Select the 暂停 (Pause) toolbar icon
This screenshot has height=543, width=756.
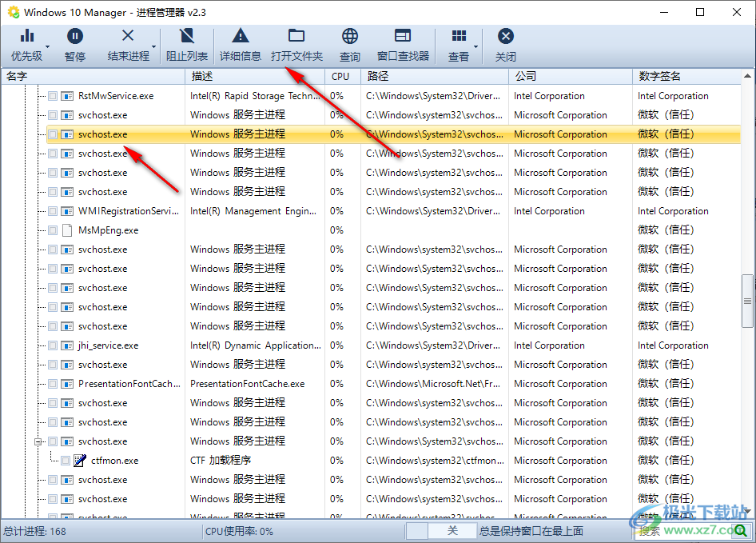coord(74,36)
